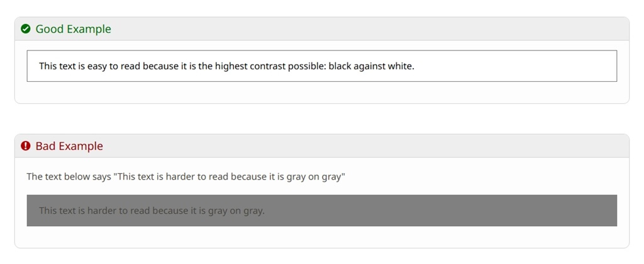This screenshot has width=644, height=264.
Task: Click the green checkmark icon
Action: click(x=26, y=29)
